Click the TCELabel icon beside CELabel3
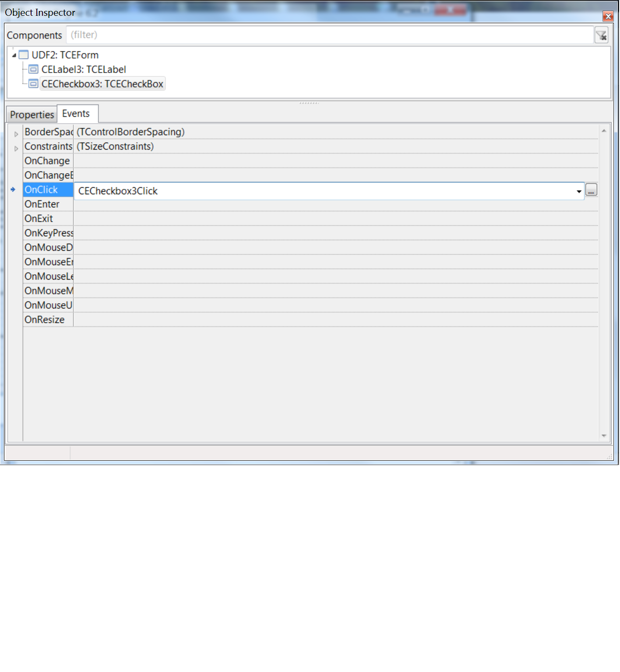 (x=32, y=69)
